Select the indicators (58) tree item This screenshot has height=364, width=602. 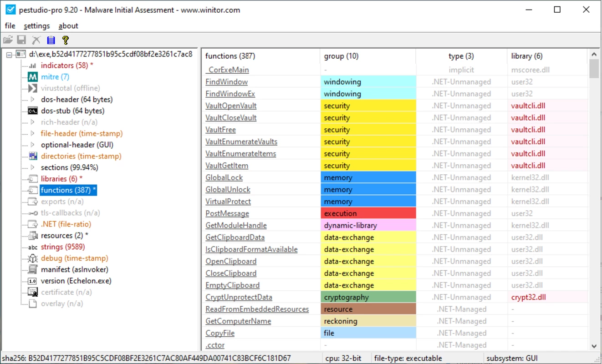coord(67,66)
